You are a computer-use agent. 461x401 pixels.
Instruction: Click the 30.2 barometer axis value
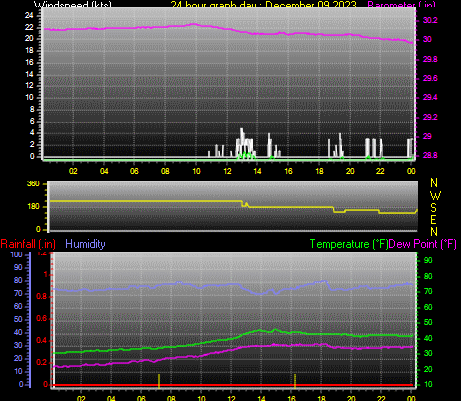coord(430,20)
